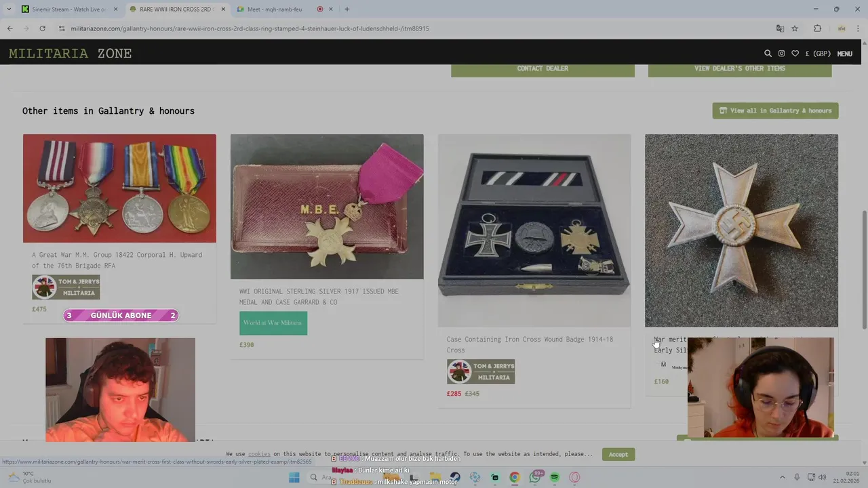Click the World at War Militaria dealer logo
The image size is (868, 488).
273,323
